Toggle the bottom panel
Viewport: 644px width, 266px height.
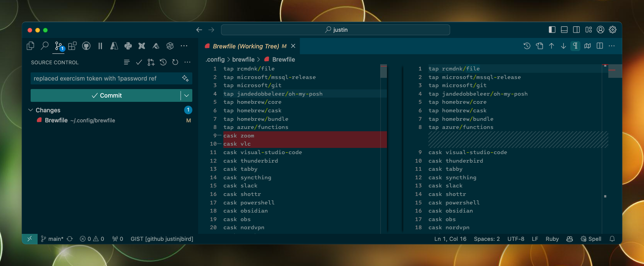pos(564,30)
